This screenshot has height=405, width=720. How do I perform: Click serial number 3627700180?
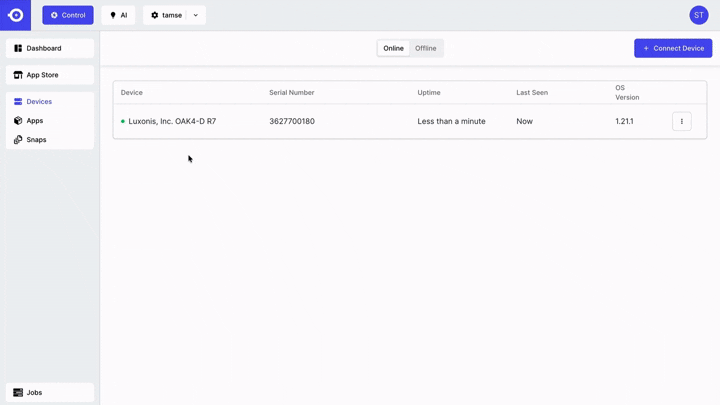pyautogui.click(x=292, y=121)
